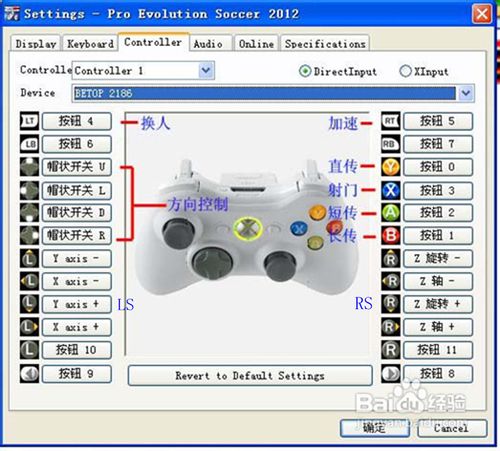Close the Settings window
This screenshot has width=500, height=451.
tap(482, 14)
